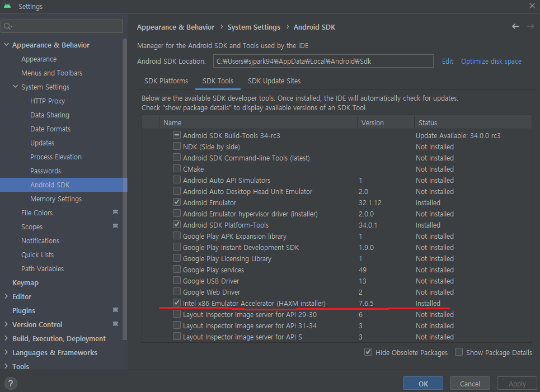Click the Cancel button
This screenshot has width=540, height=392.
pos(469,384)
